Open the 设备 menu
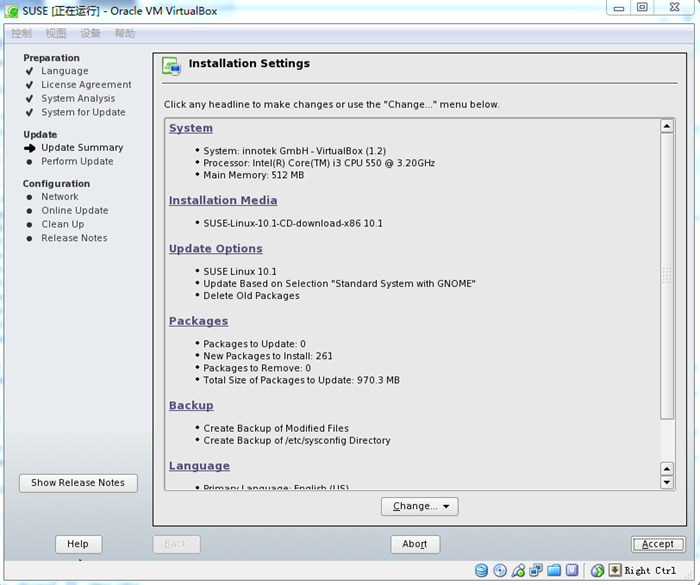700x585 pixels. click(90, 33)
